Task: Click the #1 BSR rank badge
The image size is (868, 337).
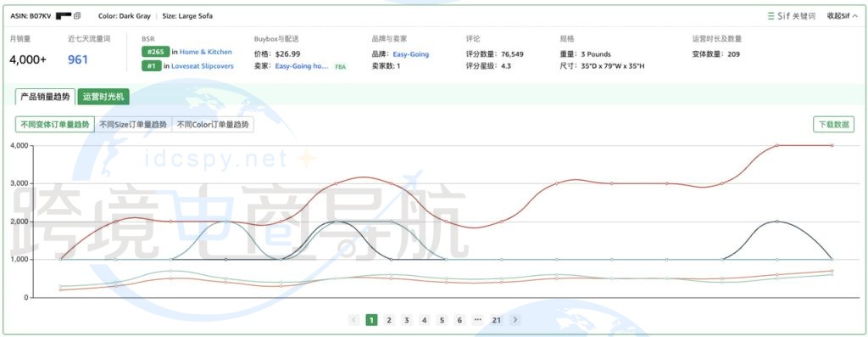Action: (x=152, y=66)
